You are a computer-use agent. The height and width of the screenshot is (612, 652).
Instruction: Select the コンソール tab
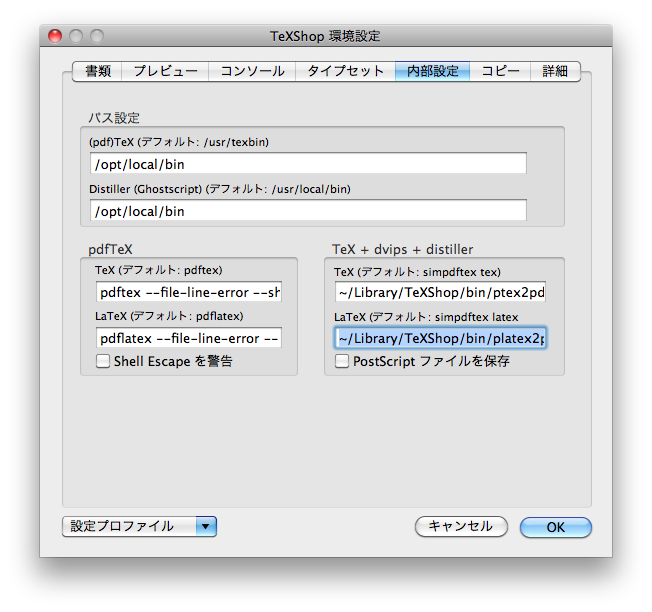[252, 71]
